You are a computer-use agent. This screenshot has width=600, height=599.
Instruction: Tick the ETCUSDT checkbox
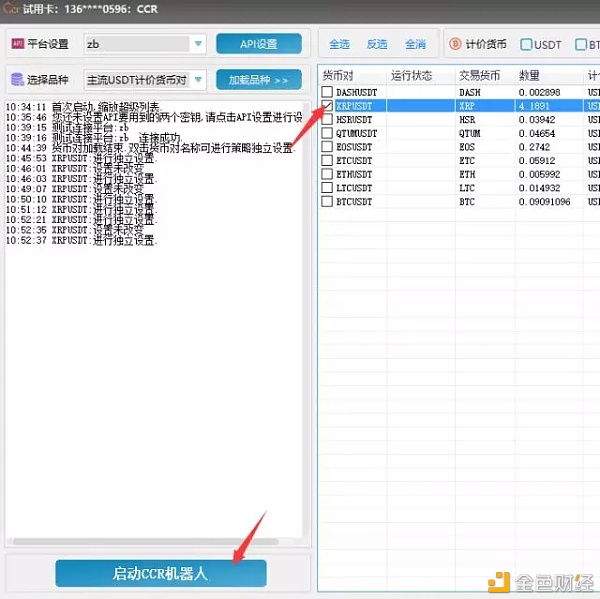(327, 160)
